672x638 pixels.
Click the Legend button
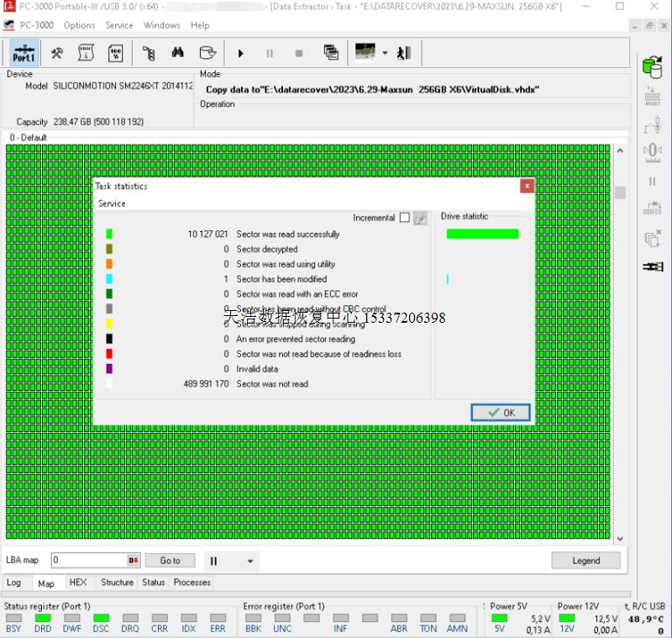tap(585, 561)
